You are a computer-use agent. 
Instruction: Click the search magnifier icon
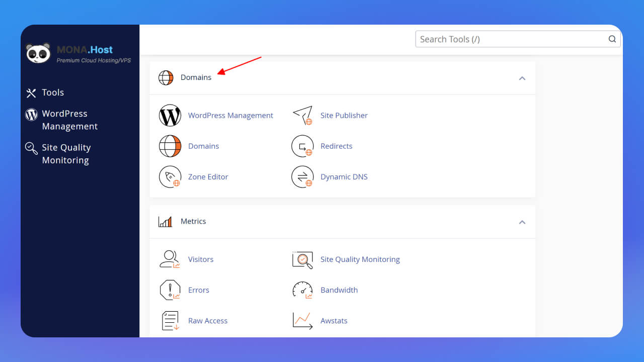click(x=612, y=39)
